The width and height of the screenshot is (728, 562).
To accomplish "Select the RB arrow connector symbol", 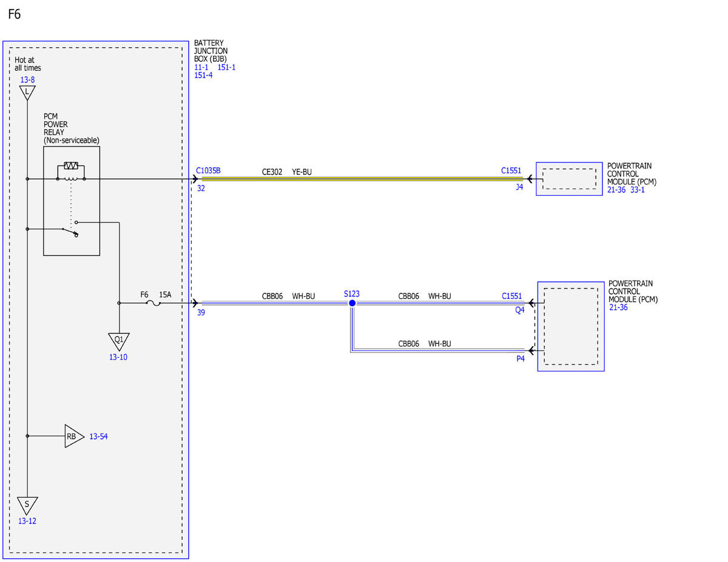I will point(73,436).
